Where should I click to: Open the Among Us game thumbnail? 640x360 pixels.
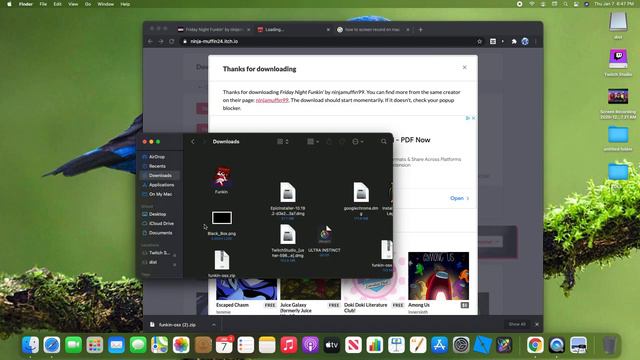[x=438, y=276]
